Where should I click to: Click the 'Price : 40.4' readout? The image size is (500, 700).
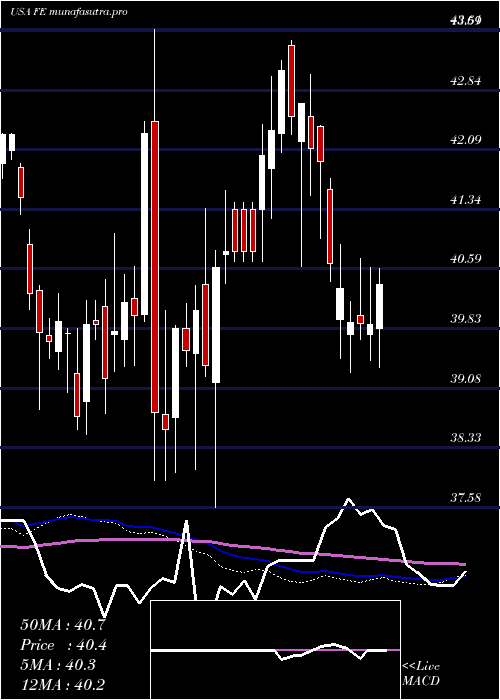(x=63, y=645)
